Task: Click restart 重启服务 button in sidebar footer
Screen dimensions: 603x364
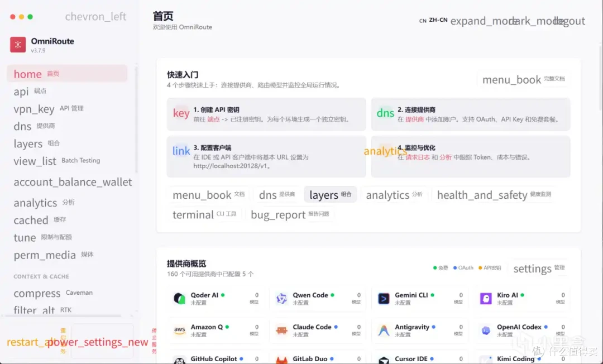Action: point(36,341)
